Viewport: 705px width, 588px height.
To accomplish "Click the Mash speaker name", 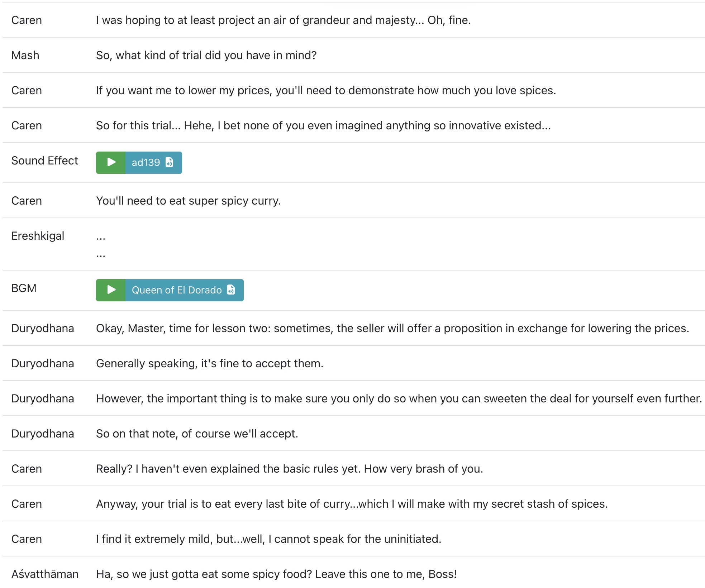I will 25,55.
